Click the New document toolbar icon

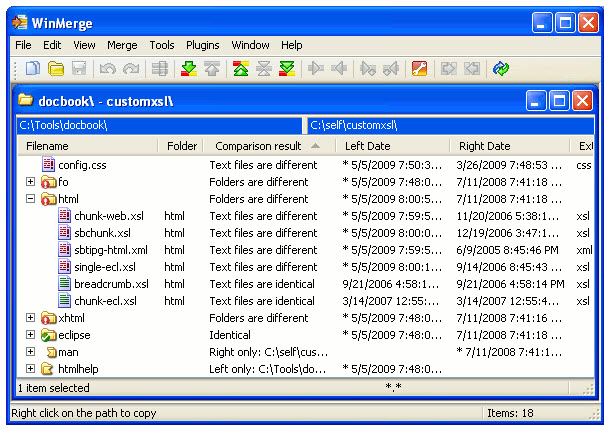(33, 69)
